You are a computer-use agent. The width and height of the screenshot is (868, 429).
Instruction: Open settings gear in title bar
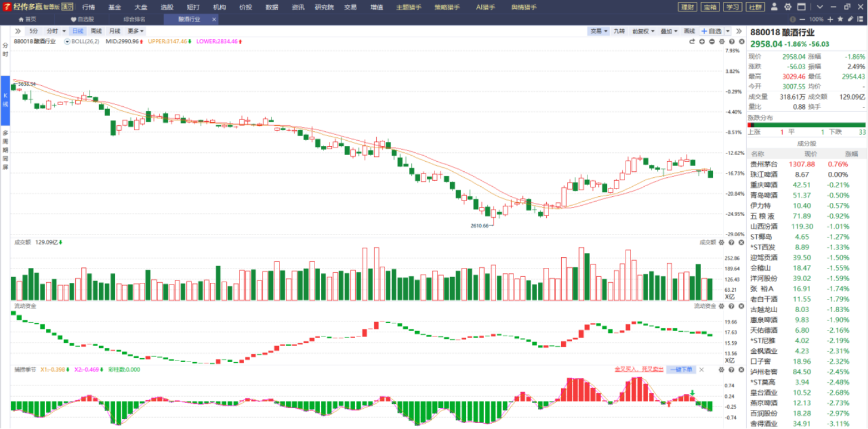pos(787,7)
